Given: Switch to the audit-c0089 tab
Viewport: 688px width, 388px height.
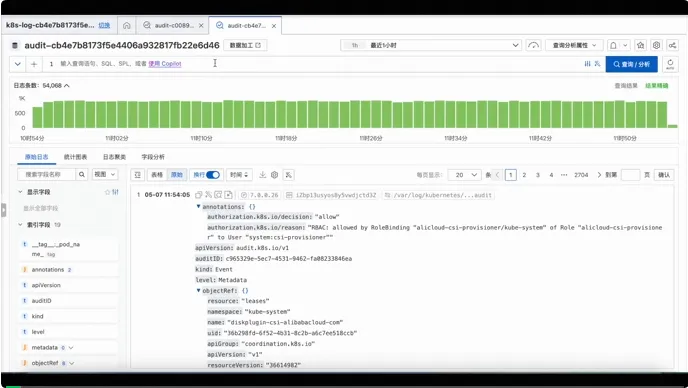Looking at the screenshot, I should click(173, 25).
